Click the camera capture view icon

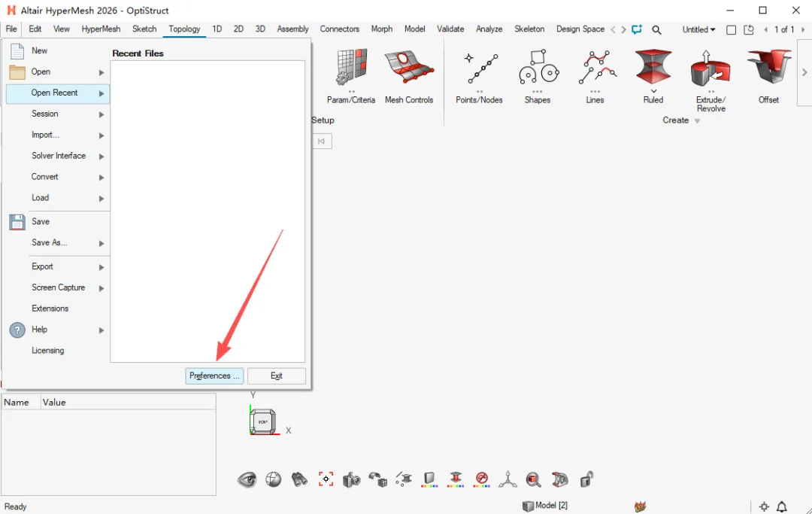tap(351, 480)
